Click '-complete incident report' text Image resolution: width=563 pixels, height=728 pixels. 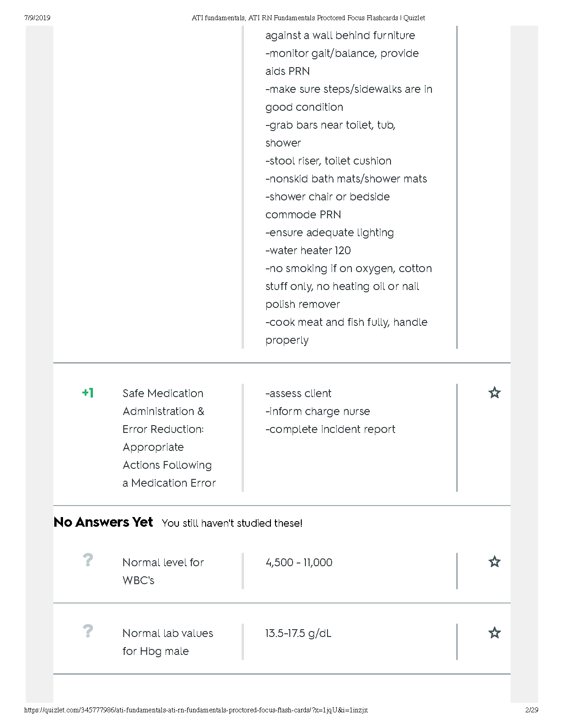click(330, 429)
